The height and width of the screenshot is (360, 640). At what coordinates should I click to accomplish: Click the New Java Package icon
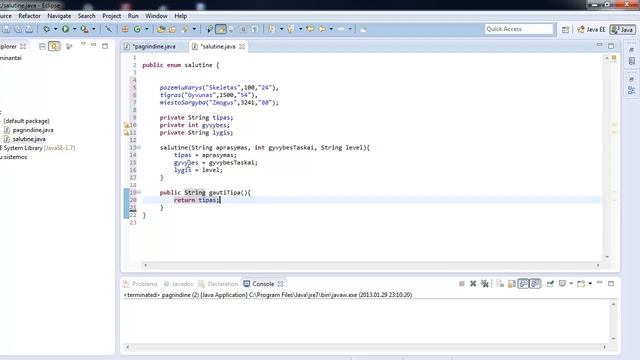[x=125, y=29]
